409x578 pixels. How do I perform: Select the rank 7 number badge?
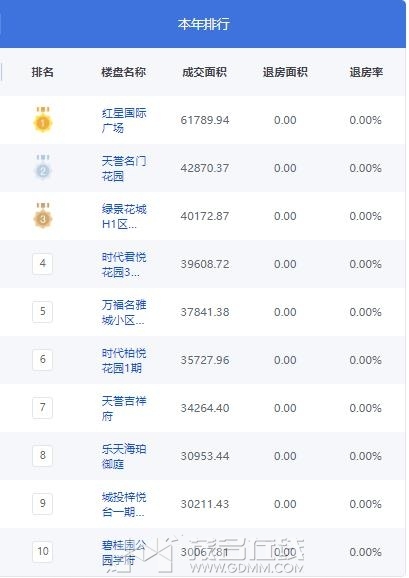(x=43, y=408)
